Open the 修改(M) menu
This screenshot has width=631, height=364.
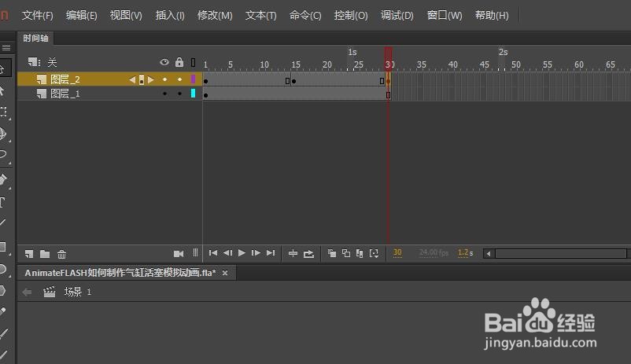point(215,15)
